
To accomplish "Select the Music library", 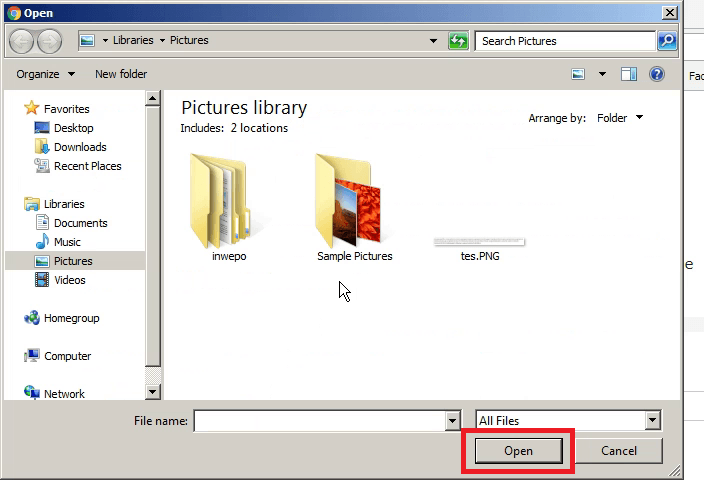I will tap(67, 242).
